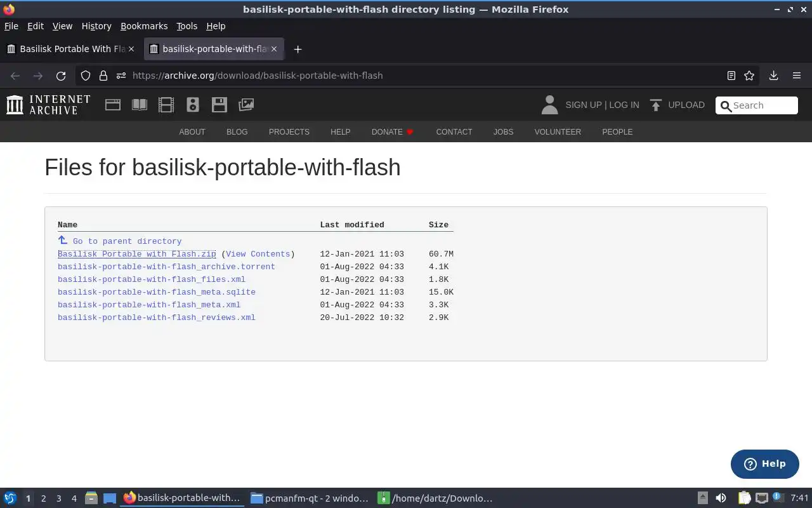Click LOG IN link

624,105
